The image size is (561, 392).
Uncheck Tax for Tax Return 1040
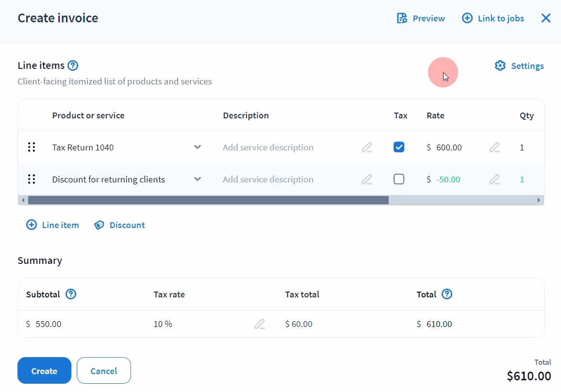pyautogui.click(x=399, y=147)
